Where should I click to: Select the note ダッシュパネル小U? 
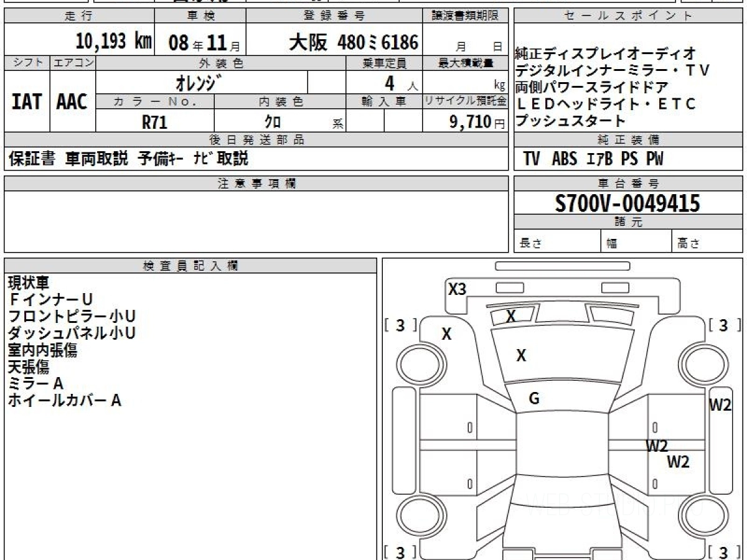click(x=72, y=333)
